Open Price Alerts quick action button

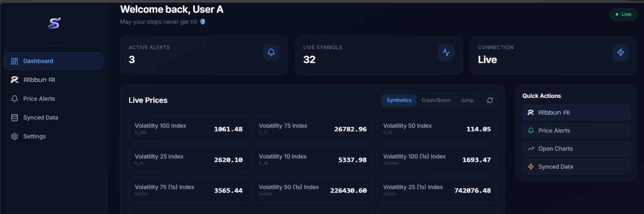[x=576, y=130]
